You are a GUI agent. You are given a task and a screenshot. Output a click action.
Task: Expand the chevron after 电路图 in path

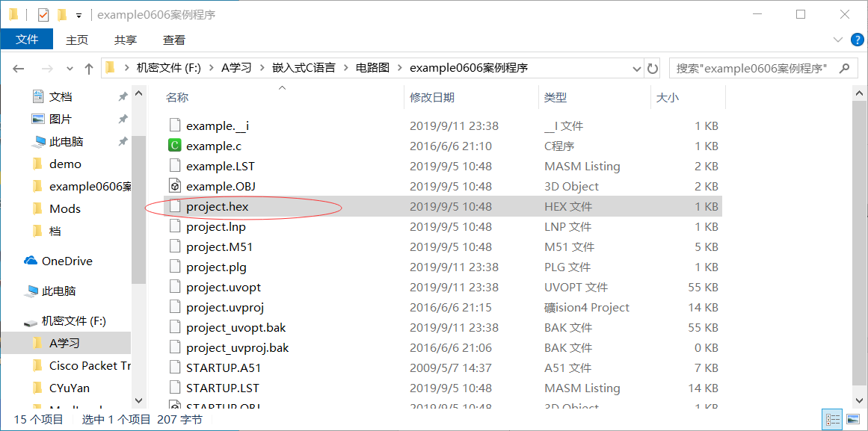400,68
